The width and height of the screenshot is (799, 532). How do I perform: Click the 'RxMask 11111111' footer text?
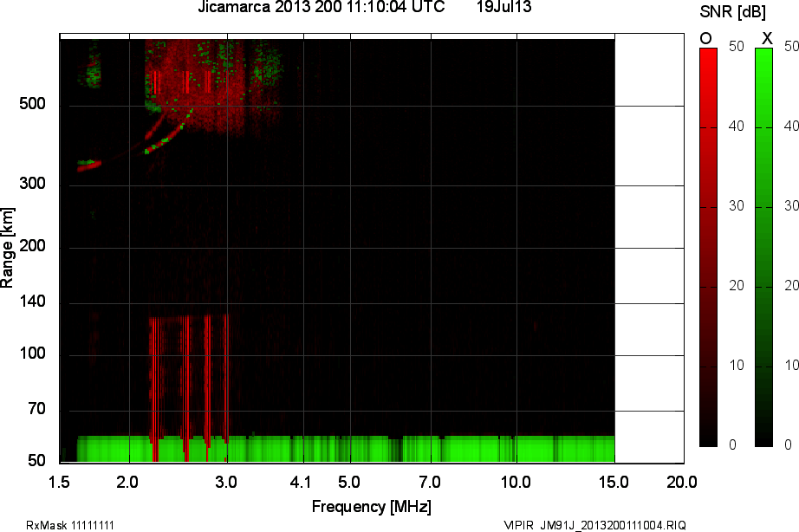click(x=70, y=525)
